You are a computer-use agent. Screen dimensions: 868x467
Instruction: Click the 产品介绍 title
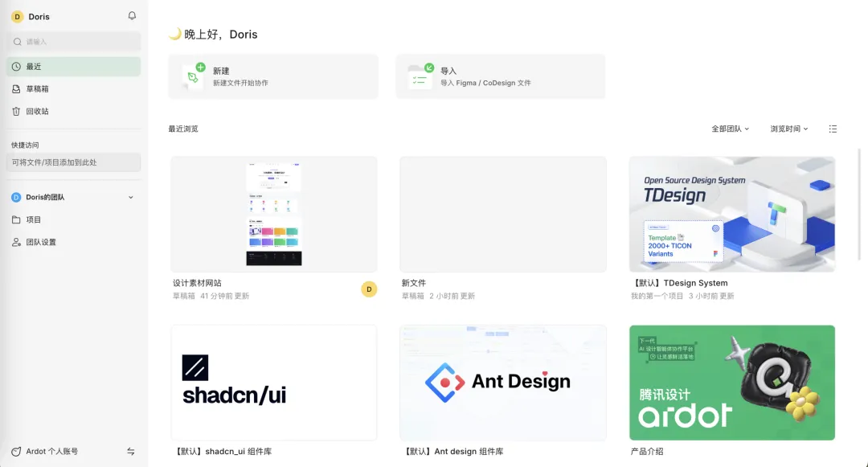[x=647, y=452]
